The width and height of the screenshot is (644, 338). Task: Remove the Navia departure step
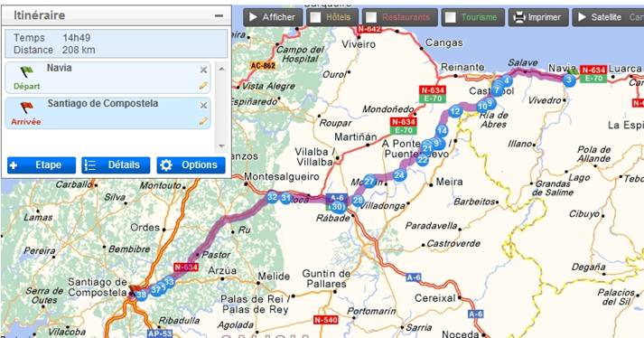(x=204, y=70)
